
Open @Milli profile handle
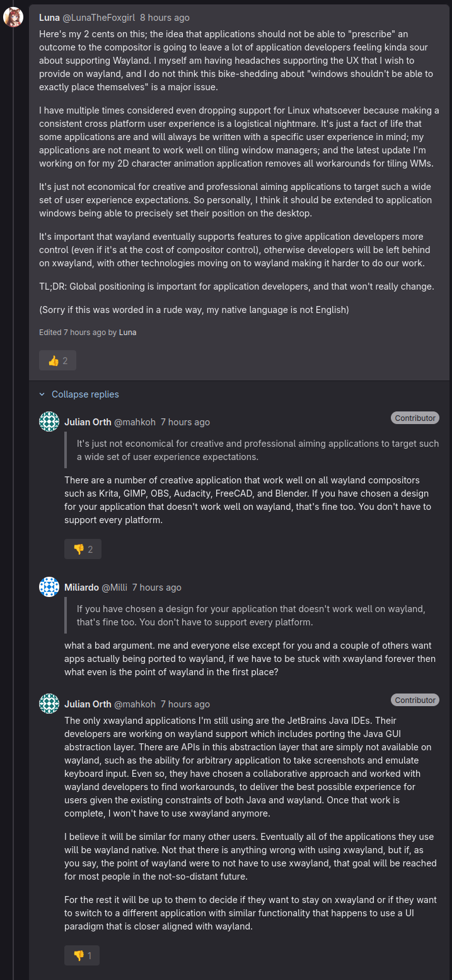(x=115, y=587)
